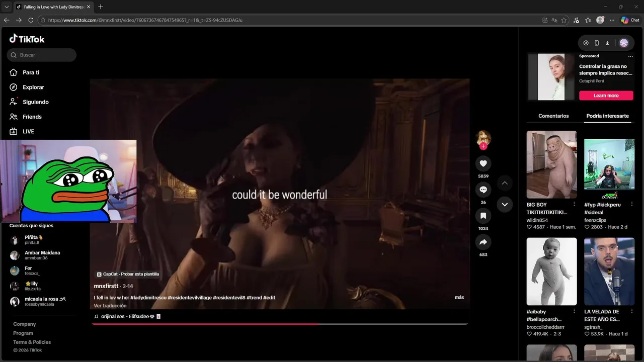
Task: Open Copilot Chat button
Action: (630, 20)
